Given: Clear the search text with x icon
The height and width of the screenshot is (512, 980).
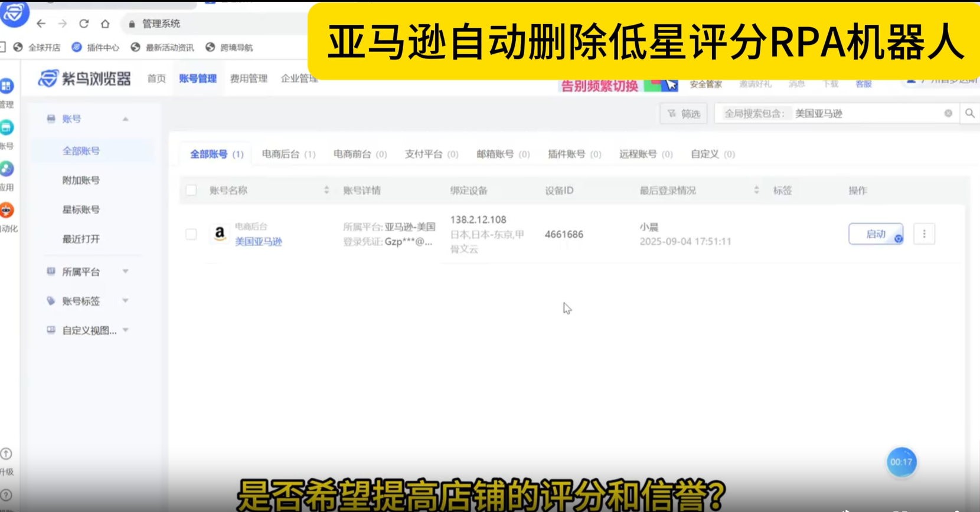Looking at the screenshot, I should pos(948,113).
